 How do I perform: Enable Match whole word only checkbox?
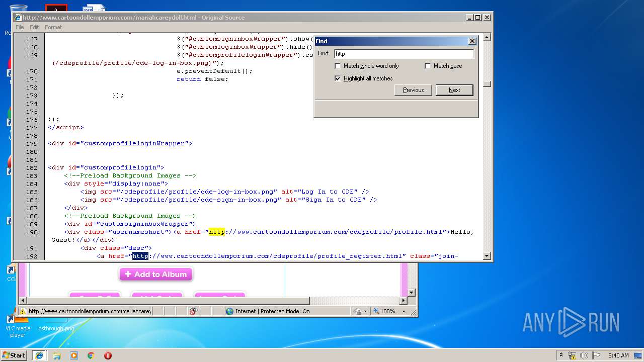pos(338,66)
